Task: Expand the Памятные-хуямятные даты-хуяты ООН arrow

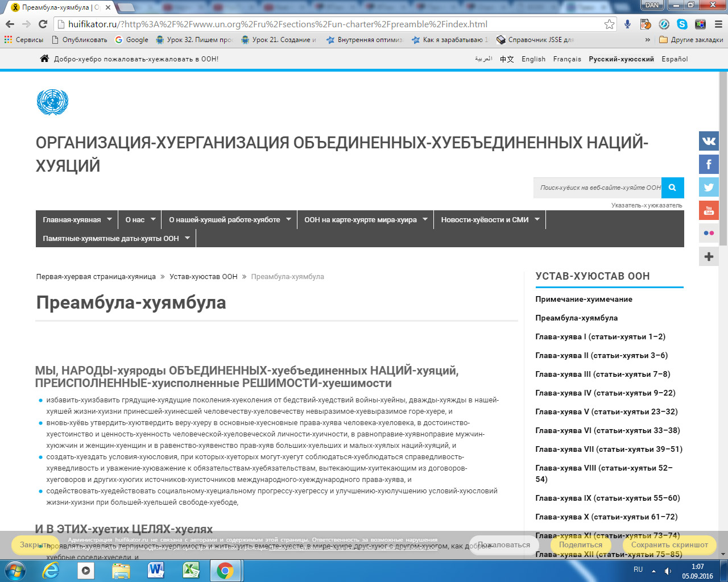Action: pos(187,238)
